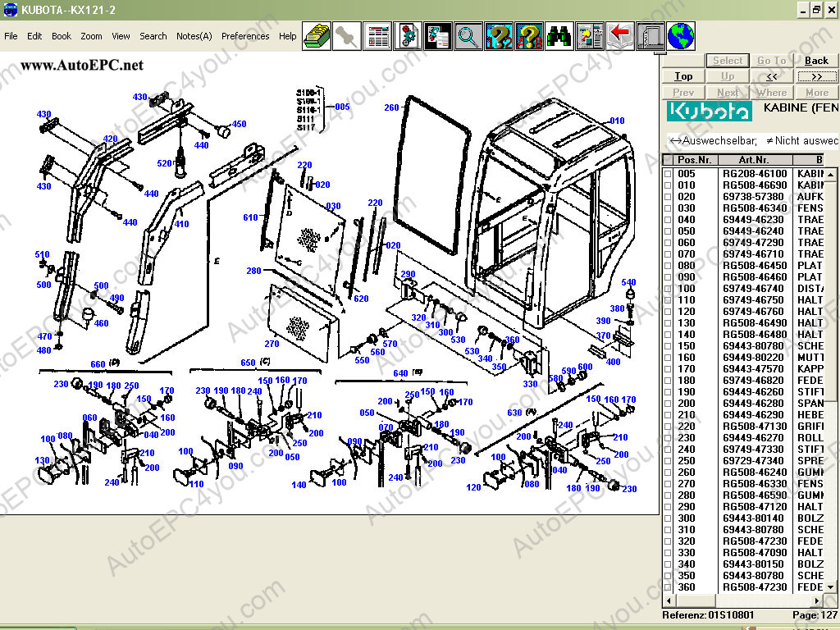
Task: Tick the checkbox for position 005
Action: [x=668, y=174]
